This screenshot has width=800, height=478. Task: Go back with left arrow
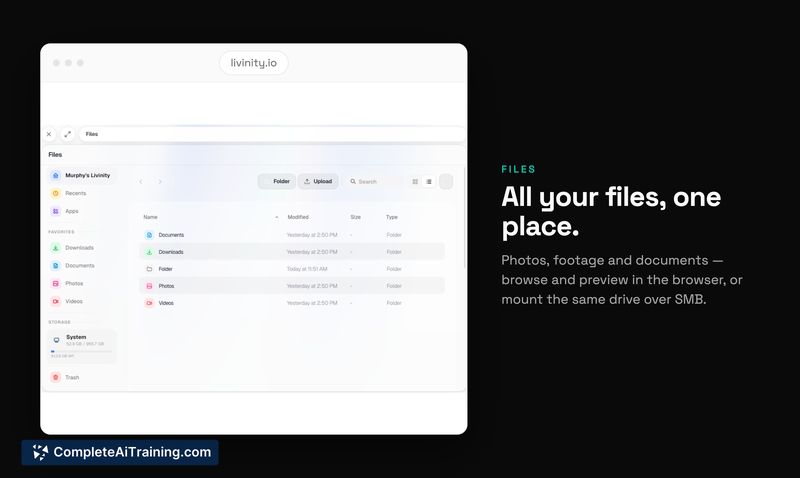141,182
